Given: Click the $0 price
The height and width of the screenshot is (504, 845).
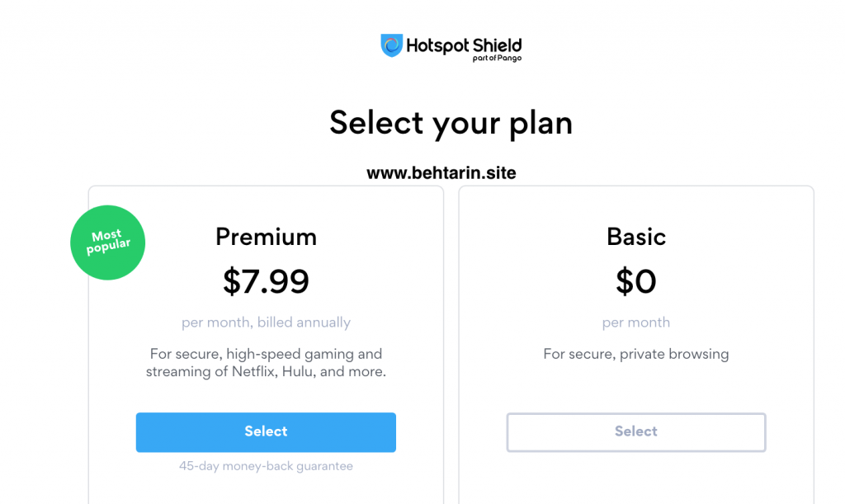Looking at the screenshot, I should point(635,282).
